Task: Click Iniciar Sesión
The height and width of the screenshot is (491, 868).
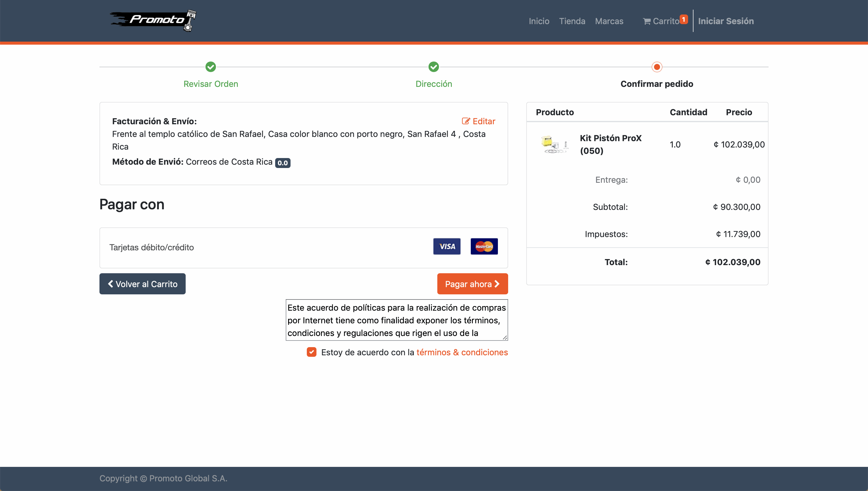Action: click(x=726, y=21)
